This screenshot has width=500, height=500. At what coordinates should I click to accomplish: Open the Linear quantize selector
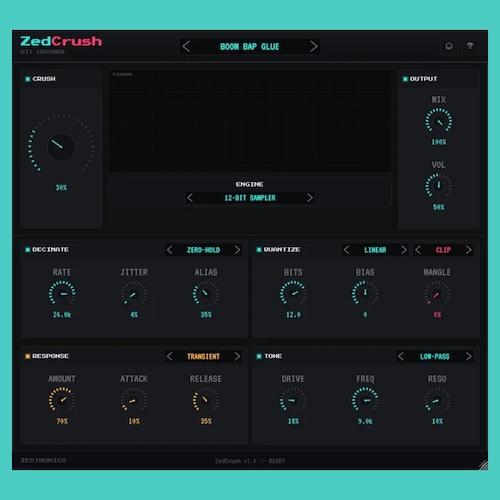coord(375,250)
